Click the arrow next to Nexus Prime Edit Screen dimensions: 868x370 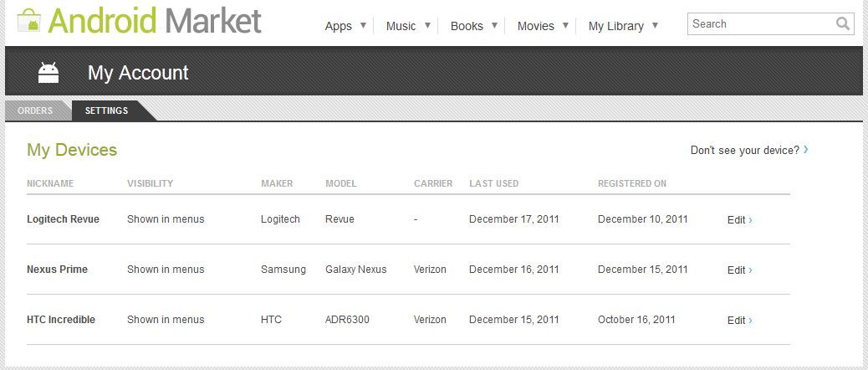point(750,270)
